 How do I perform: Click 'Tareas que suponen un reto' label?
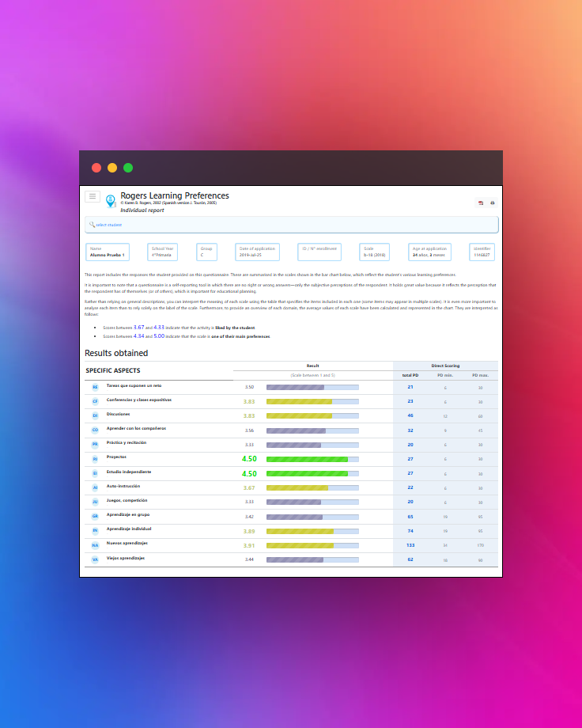pyautogui.click(x=134, y=386)
